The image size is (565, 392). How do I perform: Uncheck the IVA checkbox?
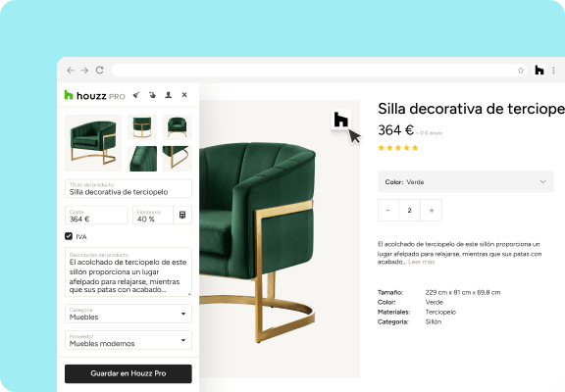[x=69, y=236]
